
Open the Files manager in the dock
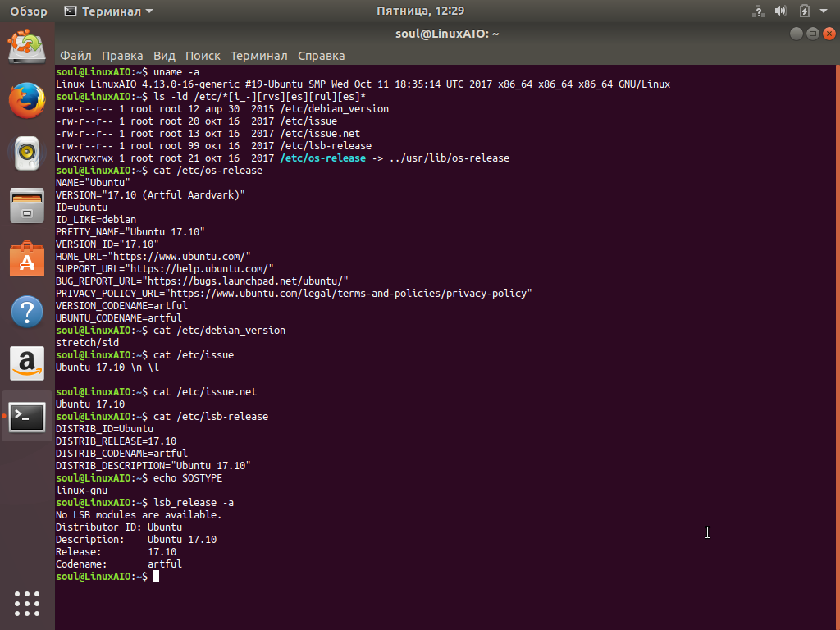[x=27, y=206]
